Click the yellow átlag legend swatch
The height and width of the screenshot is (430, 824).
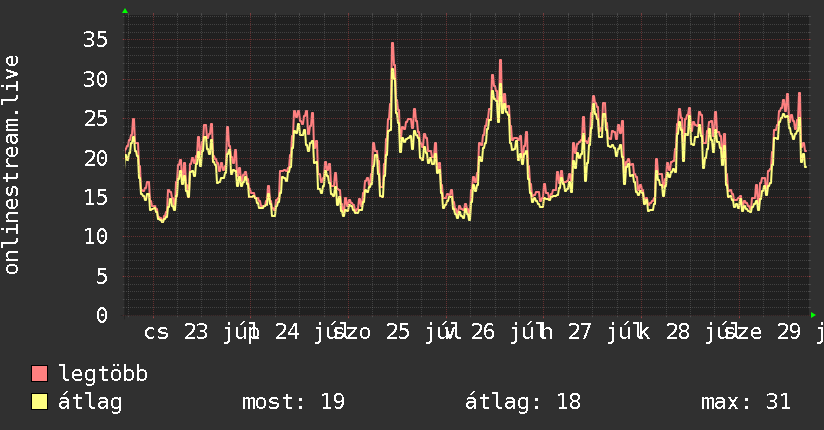(x=39, y=402)
